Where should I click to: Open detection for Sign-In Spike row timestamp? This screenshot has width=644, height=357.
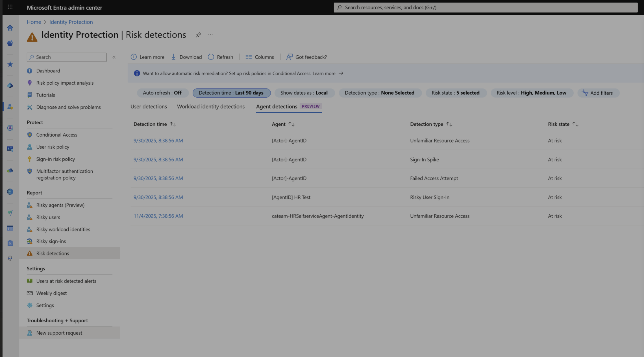(158, 159)
